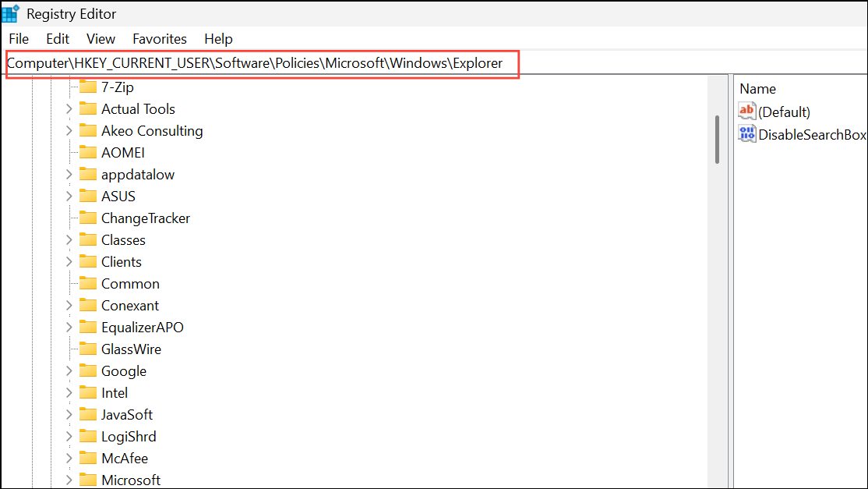Select the Actual Tools folder icon
The image size is (868, 489).
coord(88,108)
